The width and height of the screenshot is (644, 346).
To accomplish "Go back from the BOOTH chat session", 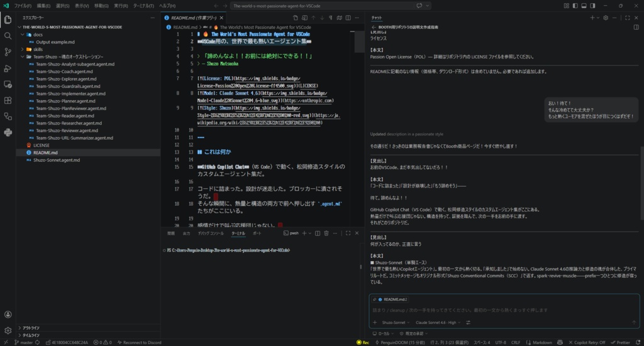I will 374,27.
